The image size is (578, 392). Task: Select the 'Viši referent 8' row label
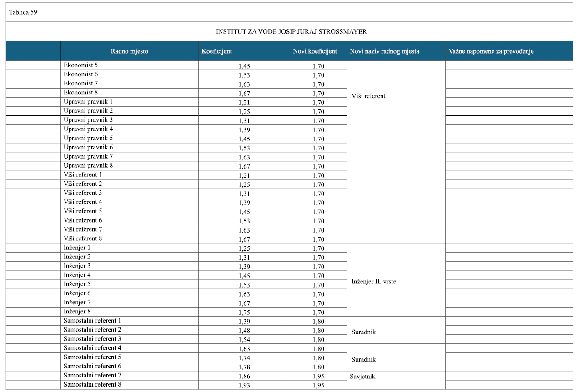pyautogui.click(x=83, y=238)
